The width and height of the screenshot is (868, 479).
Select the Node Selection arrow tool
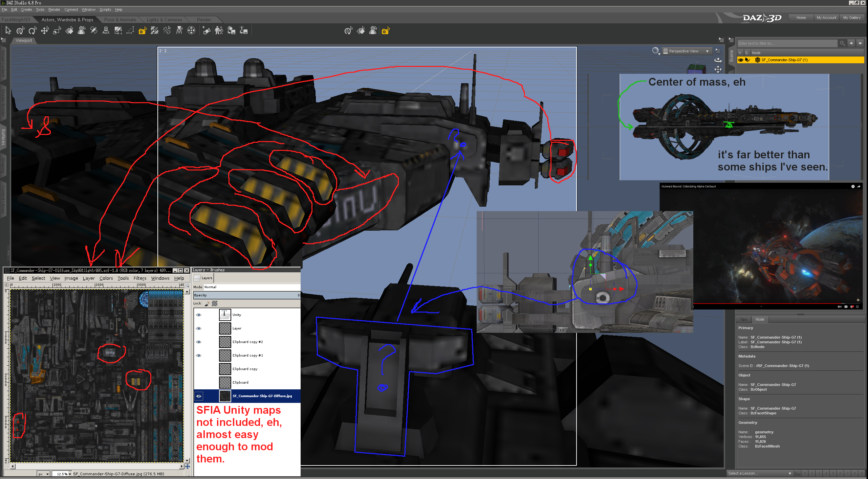(x=8, y=31)
